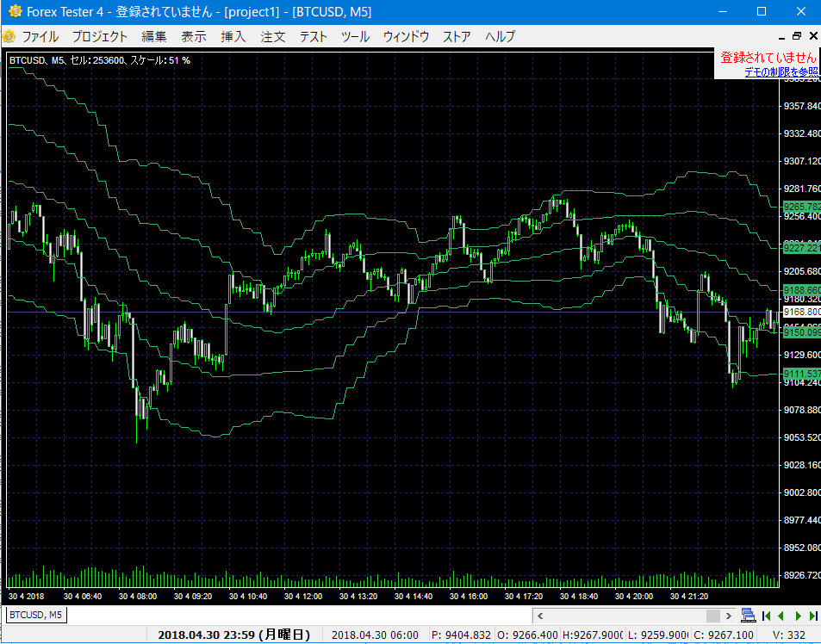Click the 9028.160 price axis label
The width and height of the screenshot is (821, 644).
click(x=802, y=465)
